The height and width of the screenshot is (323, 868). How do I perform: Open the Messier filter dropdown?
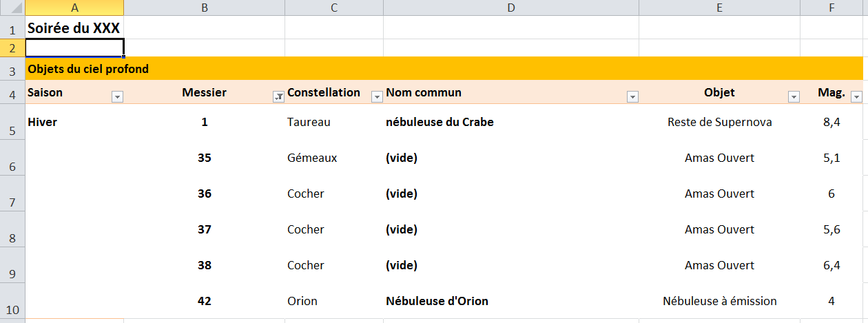[278, 97]
